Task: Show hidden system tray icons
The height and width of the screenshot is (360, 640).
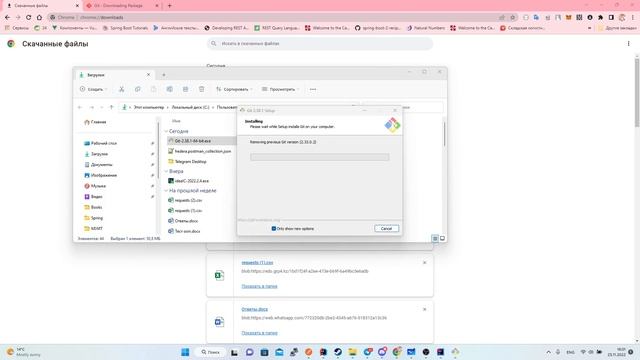Action: click(x=548, y=352)
